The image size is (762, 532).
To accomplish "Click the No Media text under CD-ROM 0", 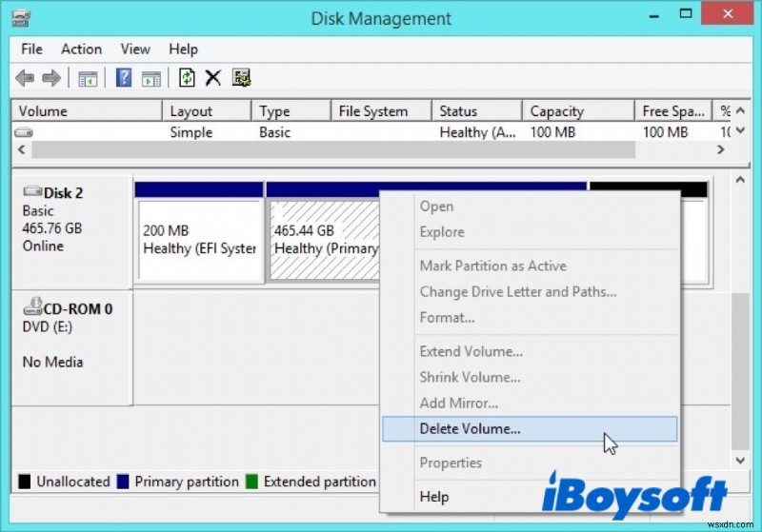I will [52, 362].
